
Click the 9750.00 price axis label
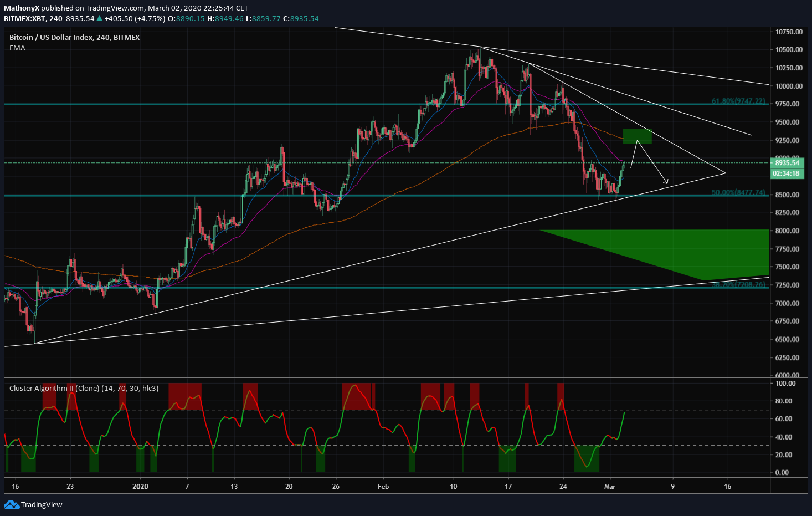789,104
